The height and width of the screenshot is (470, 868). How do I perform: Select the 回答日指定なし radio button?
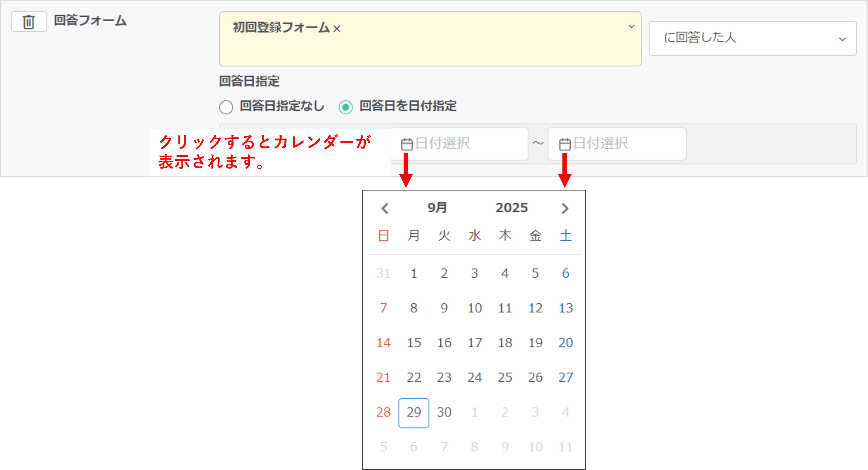[226, 107]
